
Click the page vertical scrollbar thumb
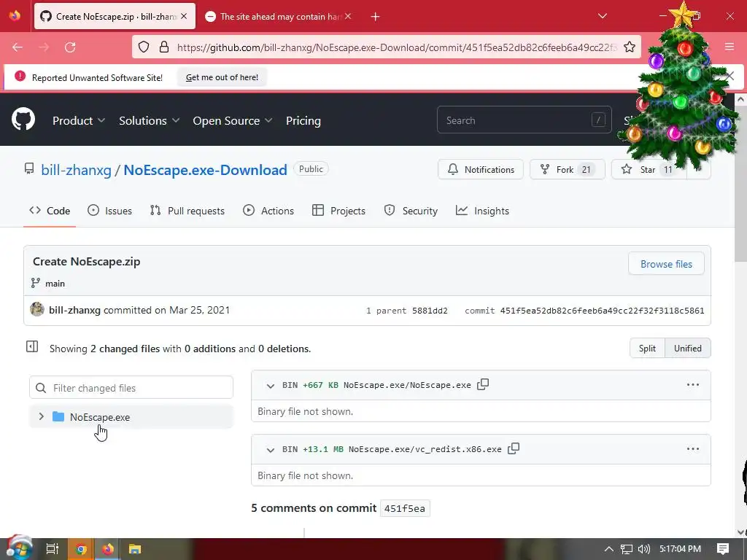[x=740, y=183]
